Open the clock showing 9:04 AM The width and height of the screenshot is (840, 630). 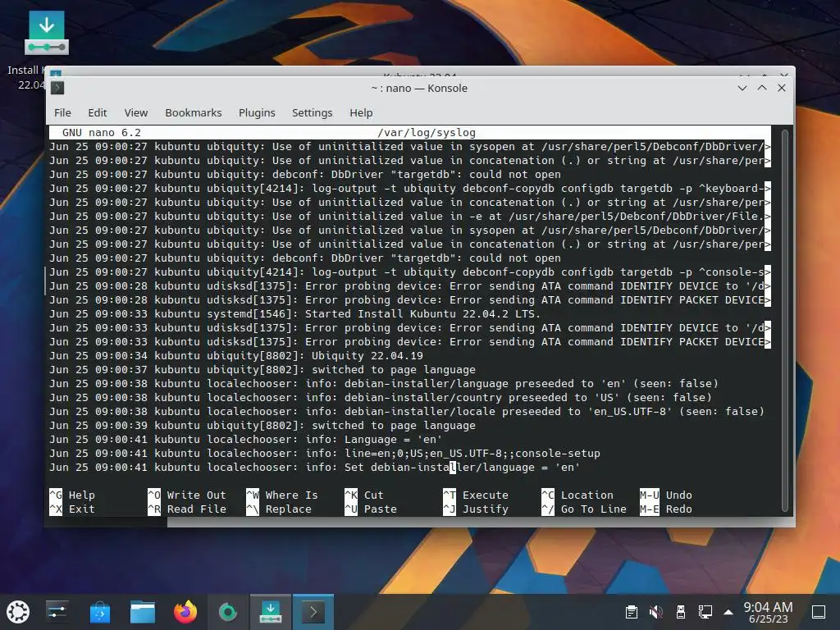coord(768,612)
